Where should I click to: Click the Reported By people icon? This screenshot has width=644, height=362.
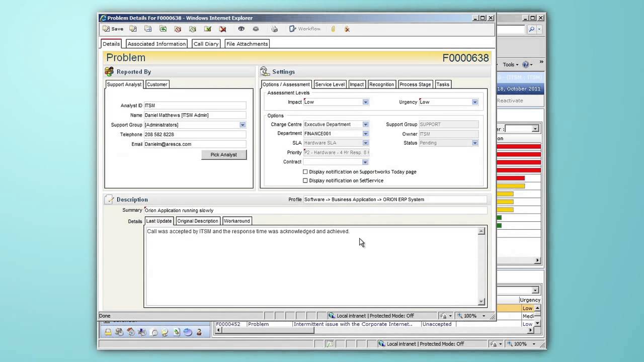[109, 72]
